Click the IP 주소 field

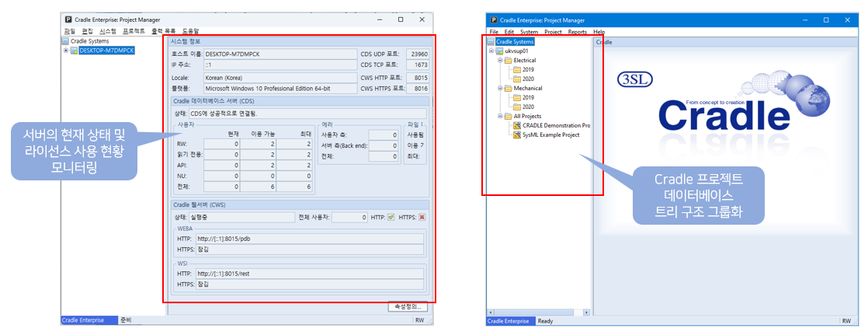[x=280, y=65]
